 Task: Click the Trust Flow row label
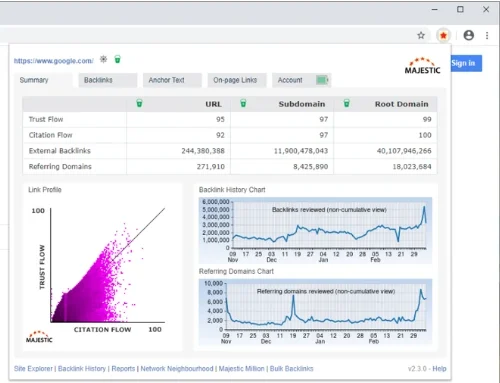pos(46,119)
